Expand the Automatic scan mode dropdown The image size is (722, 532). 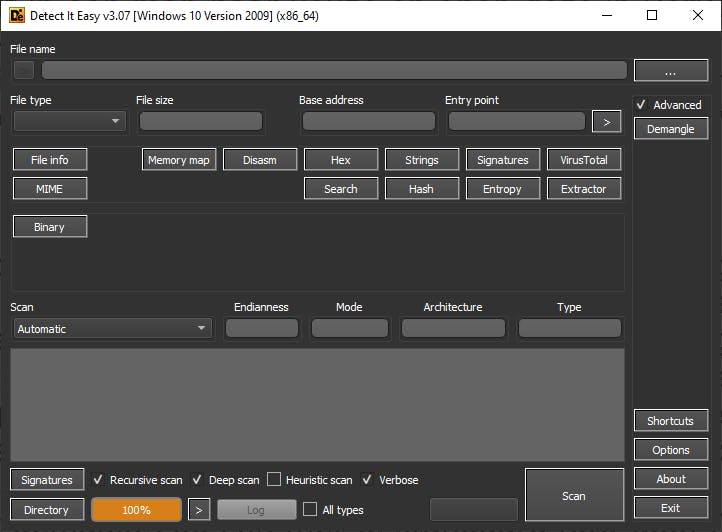pos(112,329)
